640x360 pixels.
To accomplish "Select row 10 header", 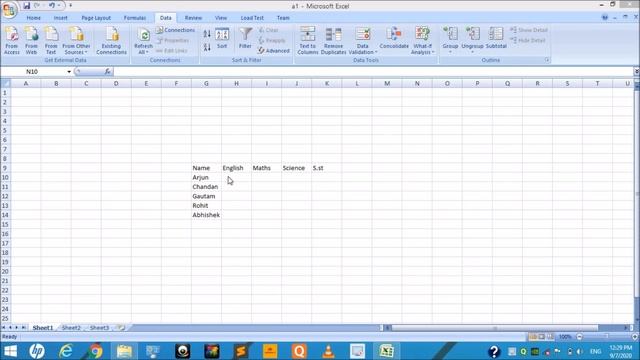I will tap(5, 178).
